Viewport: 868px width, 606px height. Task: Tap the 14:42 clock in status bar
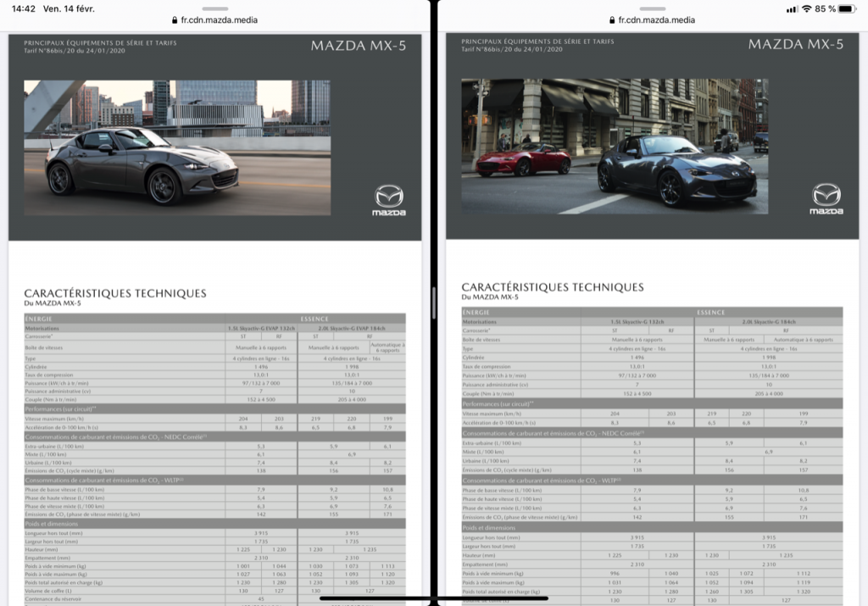(x=23, y=8)
